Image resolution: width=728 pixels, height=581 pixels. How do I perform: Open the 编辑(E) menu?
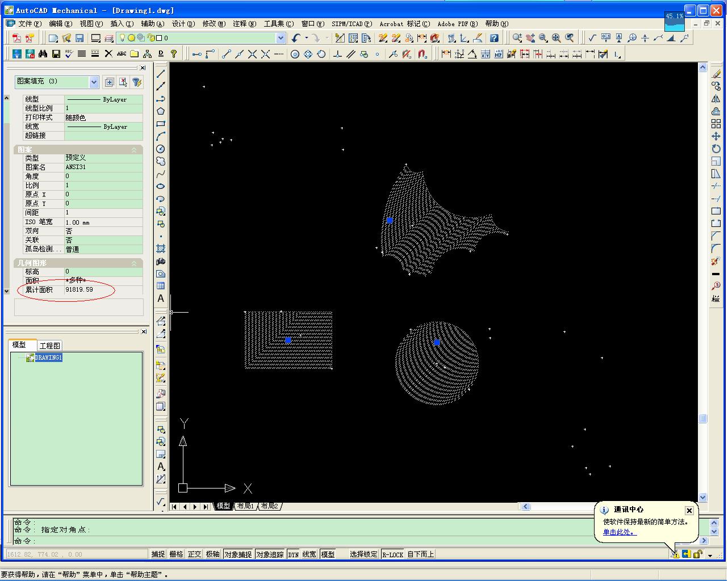tap(60, 24)
